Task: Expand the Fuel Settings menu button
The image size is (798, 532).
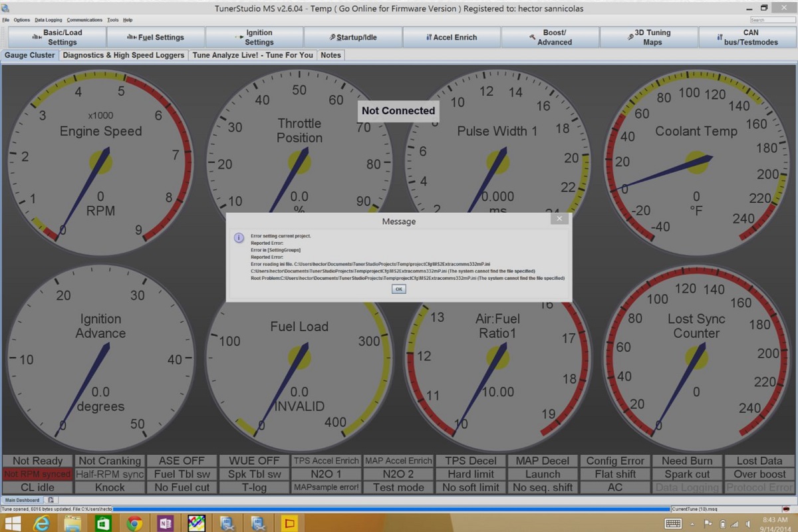Action: pyautogui.click(x=156, y=37)
